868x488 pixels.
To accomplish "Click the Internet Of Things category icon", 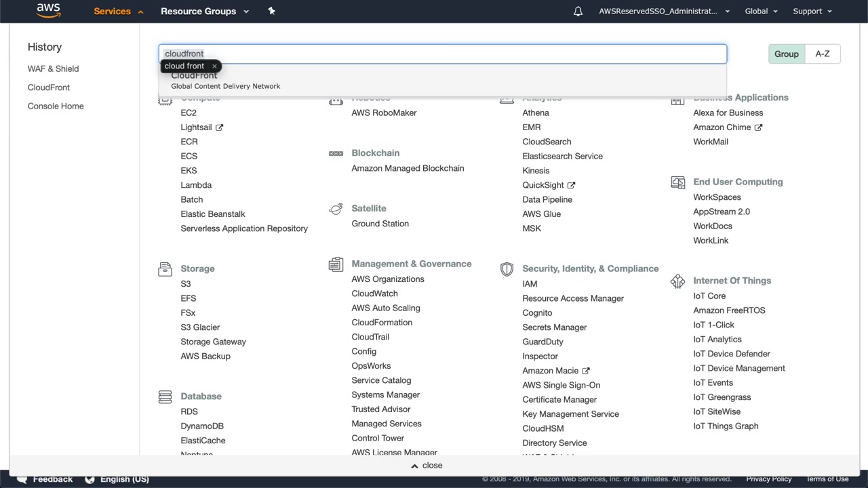I will (x=677, y=281).
